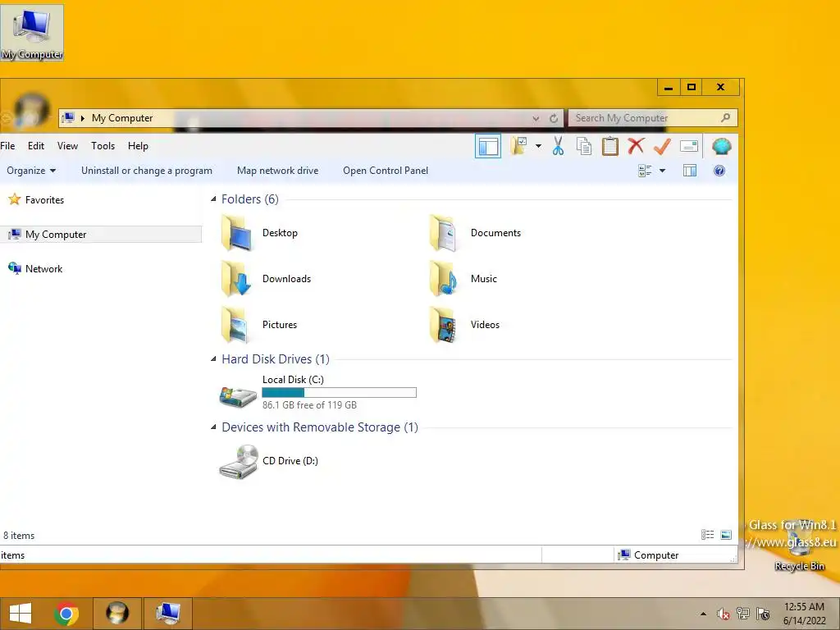The width and height of the screenshot is (840, 630).
Task: Click the '8 items' status text
Action: [19, 535]
